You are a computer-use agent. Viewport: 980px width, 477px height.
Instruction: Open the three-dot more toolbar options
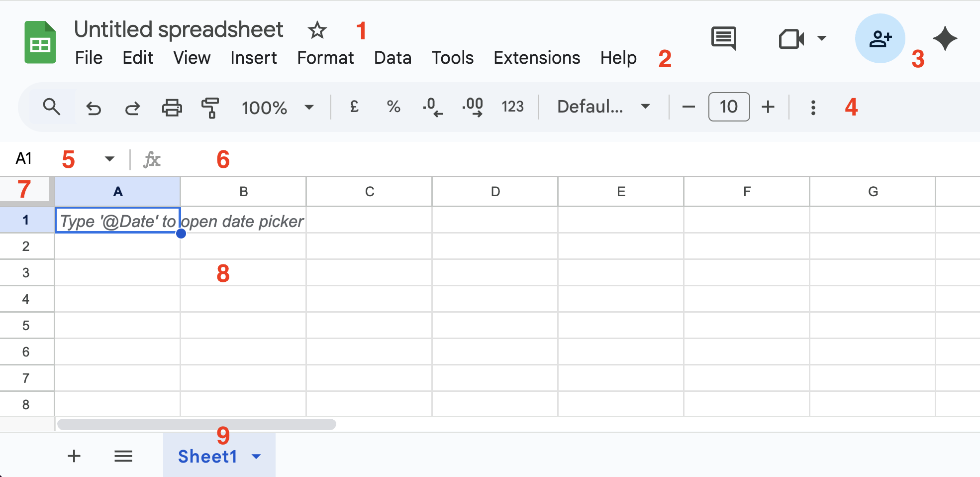[x=813, y=108]
